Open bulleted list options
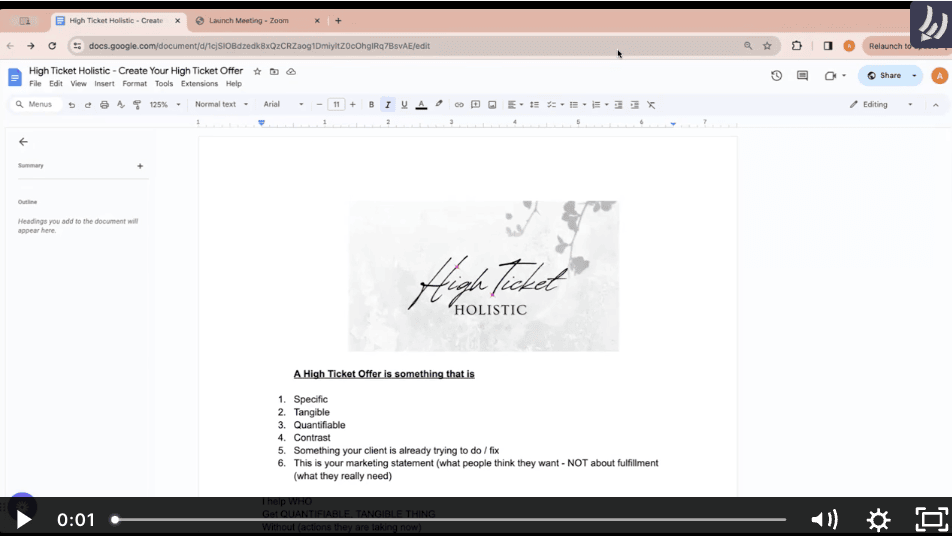The height and width of the screenshot is (536, 952). coord(577,105)
